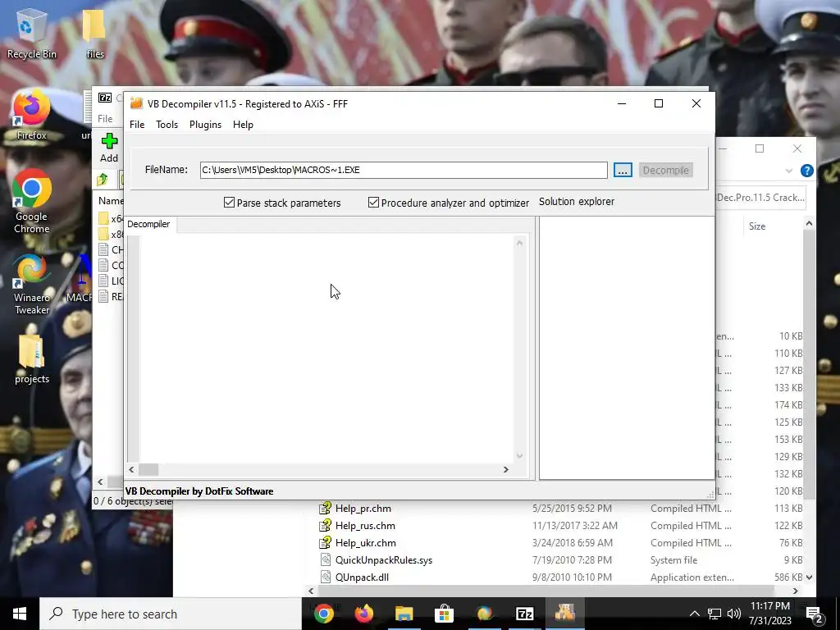Click the VB Decompiler title bar icon
Viewport: 840px width, 630px height.
pos(137,103)
